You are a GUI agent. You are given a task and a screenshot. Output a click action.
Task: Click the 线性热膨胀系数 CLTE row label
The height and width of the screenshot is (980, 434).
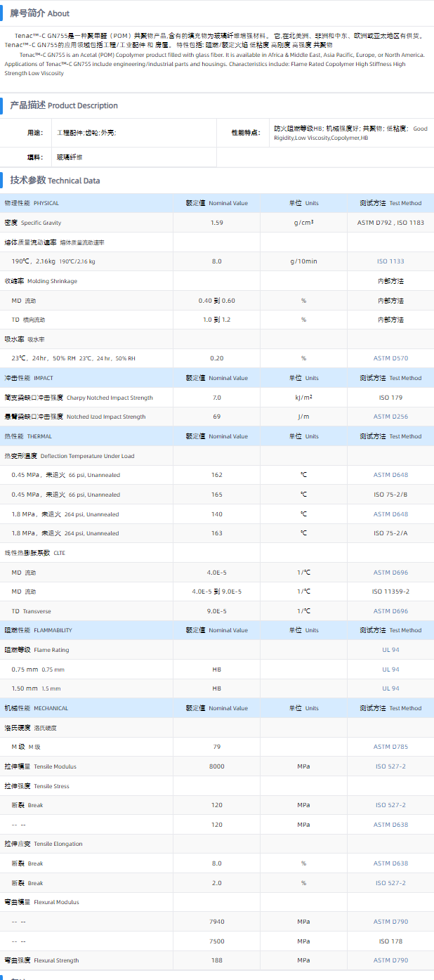click(34, 553)
